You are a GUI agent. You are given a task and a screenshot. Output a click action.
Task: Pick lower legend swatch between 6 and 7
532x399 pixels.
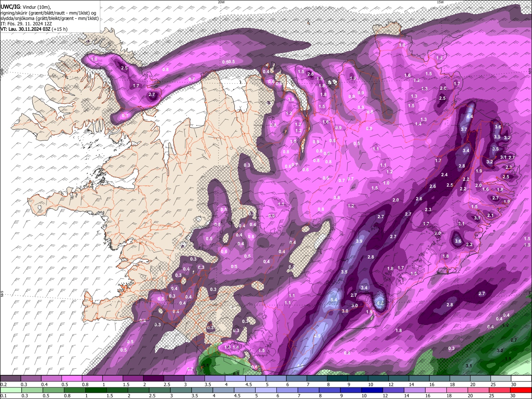[x=287, y=390]
